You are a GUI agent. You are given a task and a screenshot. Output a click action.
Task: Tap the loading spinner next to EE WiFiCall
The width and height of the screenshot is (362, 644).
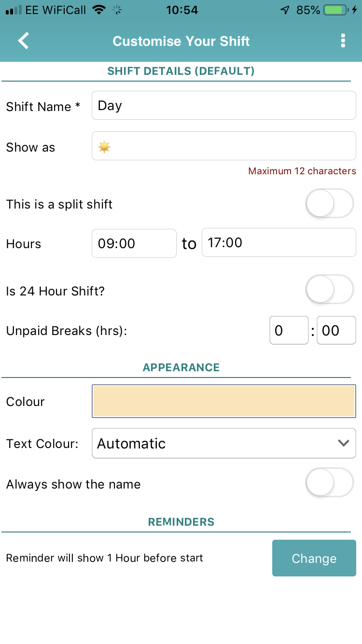click(117, 9)
